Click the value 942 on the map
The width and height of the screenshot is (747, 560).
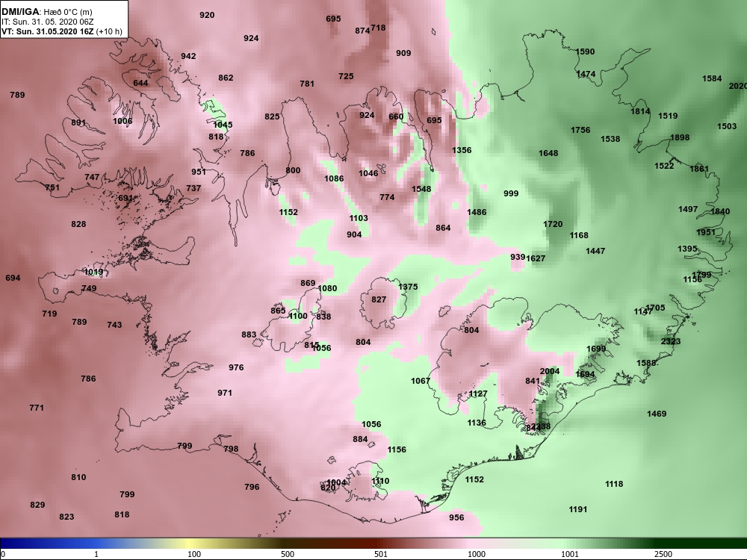(188, 56)
